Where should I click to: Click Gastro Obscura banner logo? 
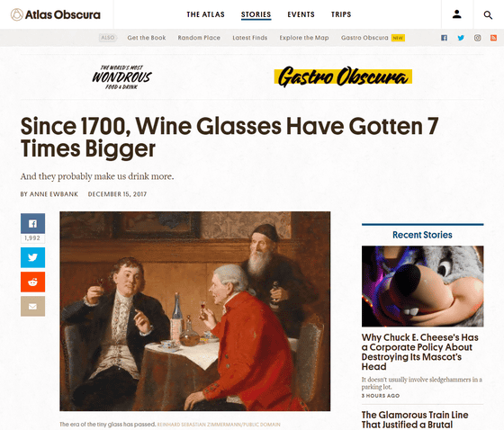[x=343, y=77]
